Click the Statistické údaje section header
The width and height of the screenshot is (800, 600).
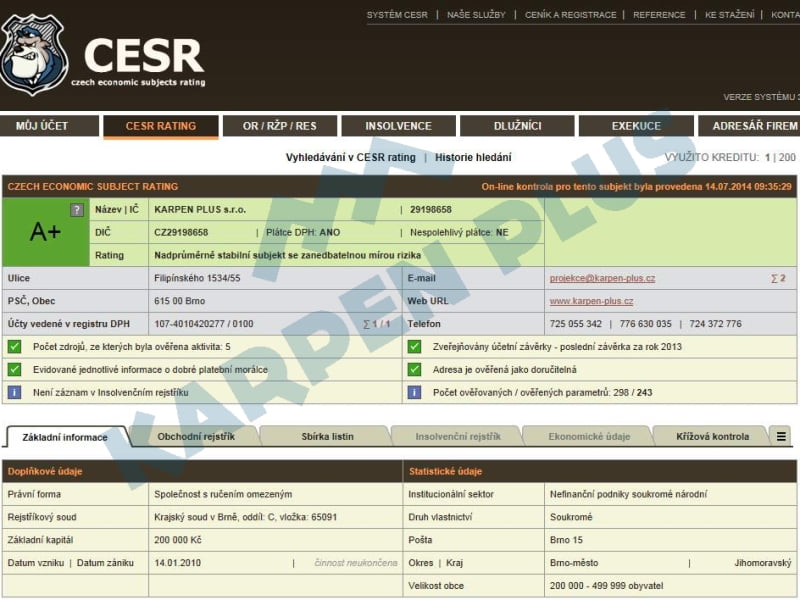pyautogui.click(x=445, y=471)
